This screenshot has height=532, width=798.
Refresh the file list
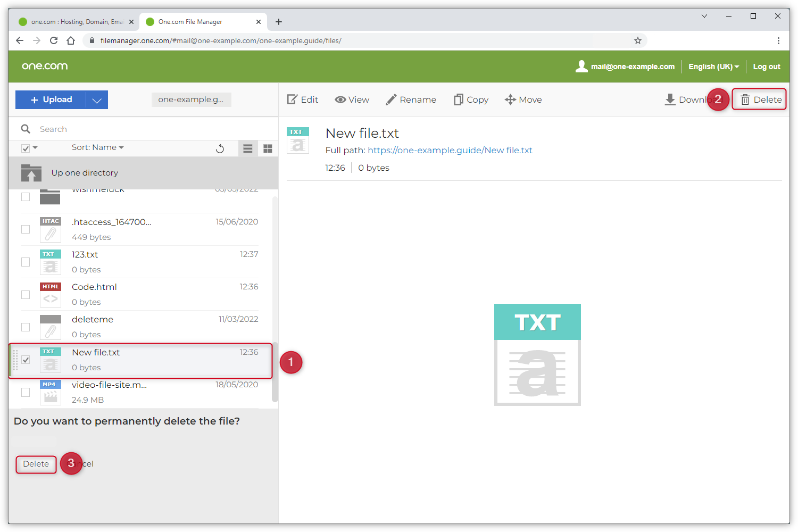click(220, 148)
